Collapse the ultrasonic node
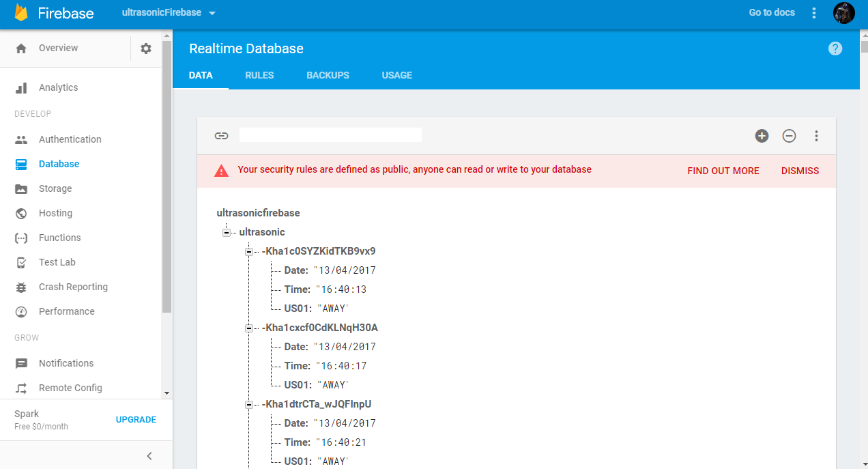The image size is (868, 469). pos(226,233)
